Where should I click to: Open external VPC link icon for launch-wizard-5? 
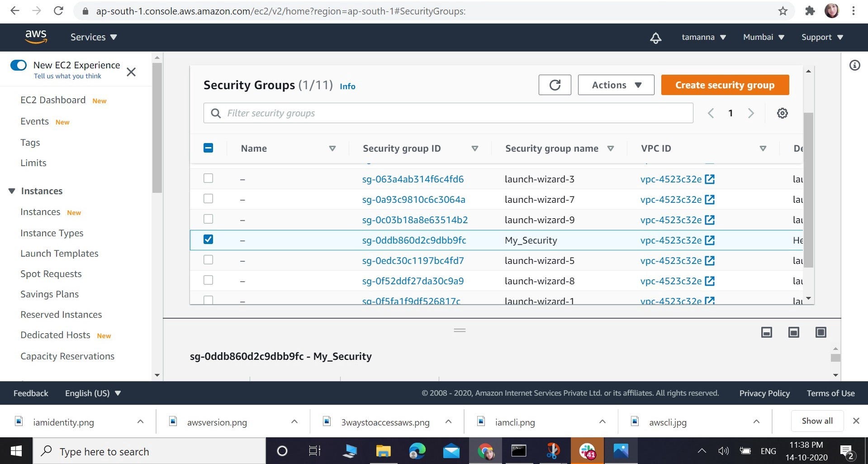click(710, 261)
